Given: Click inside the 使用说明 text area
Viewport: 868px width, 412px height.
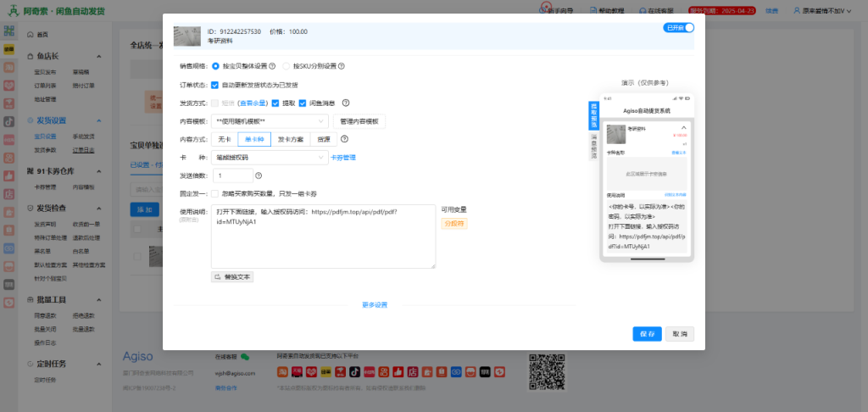Looking at the screenshot, I should pyautogui.click(x=322, y=246).
